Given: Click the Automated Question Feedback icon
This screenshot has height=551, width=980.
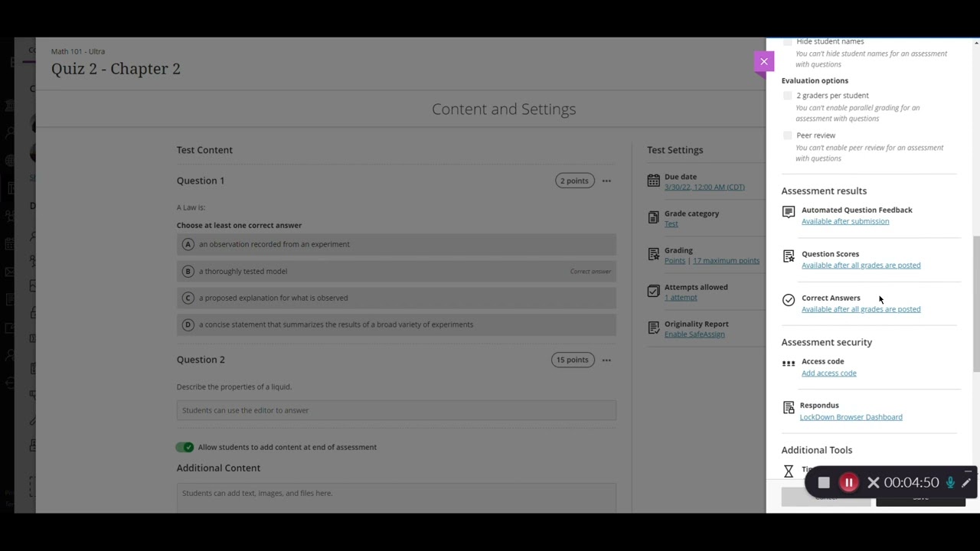Looking at the screenshot, I should click(x=789, y=212).
